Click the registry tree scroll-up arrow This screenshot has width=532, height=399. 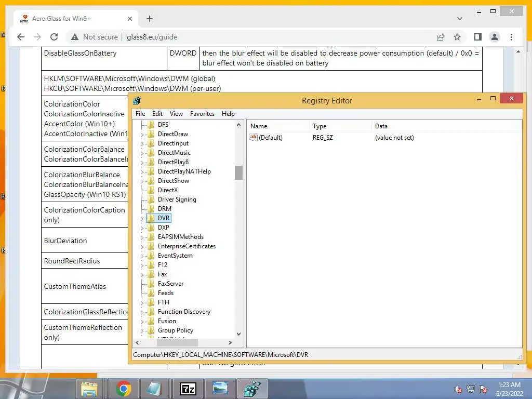[x=238, y=125]
